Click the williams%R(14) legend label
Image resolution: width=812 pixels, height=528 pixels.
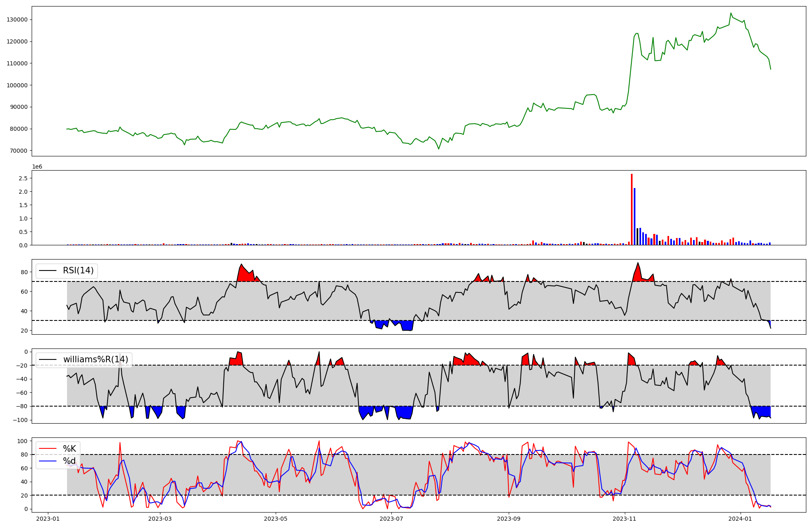click(95, 359)
